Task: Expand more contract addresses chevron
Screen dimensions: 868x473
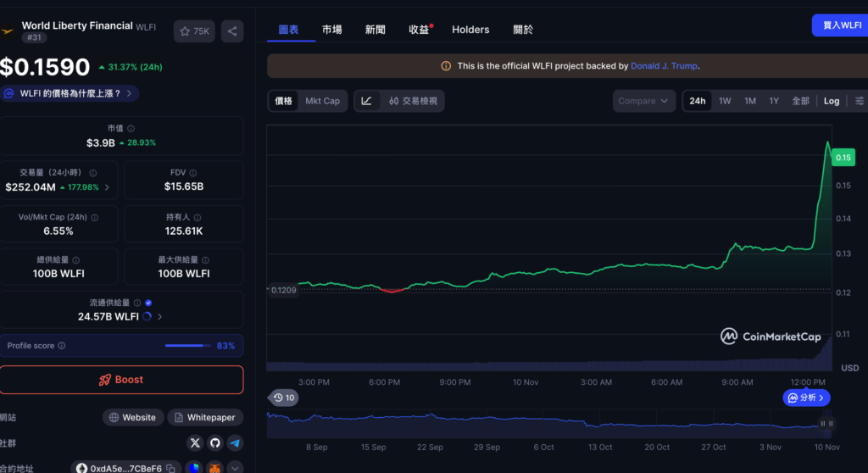Action: click(235, 468)
